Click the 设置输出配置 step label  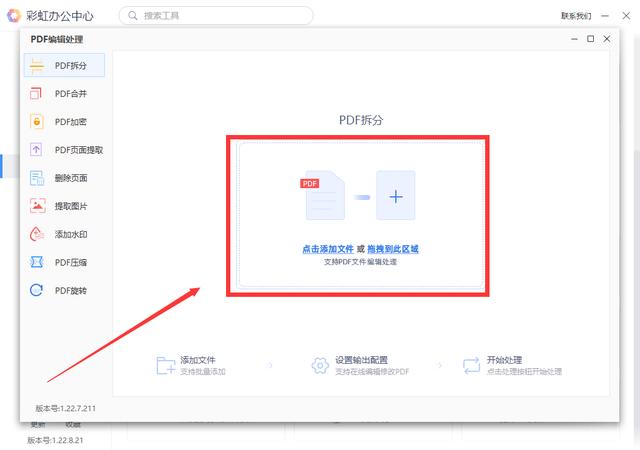[361, 360]
